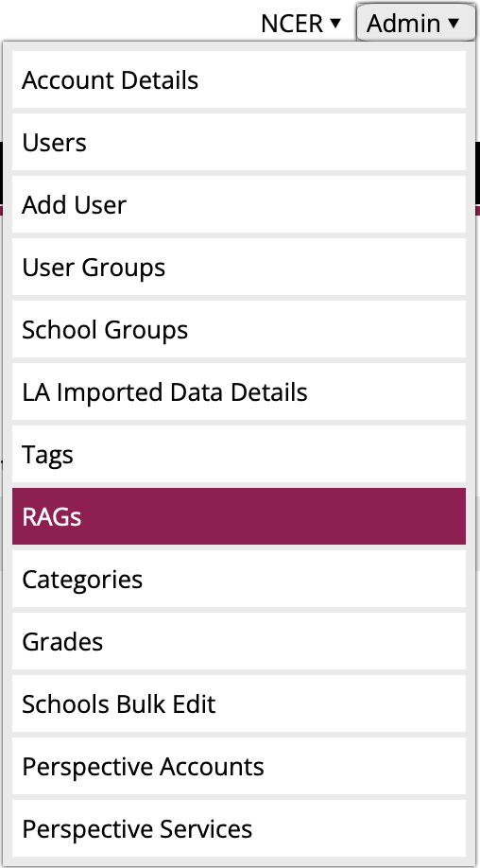Open Perspective Accounts

coord(239,767)
